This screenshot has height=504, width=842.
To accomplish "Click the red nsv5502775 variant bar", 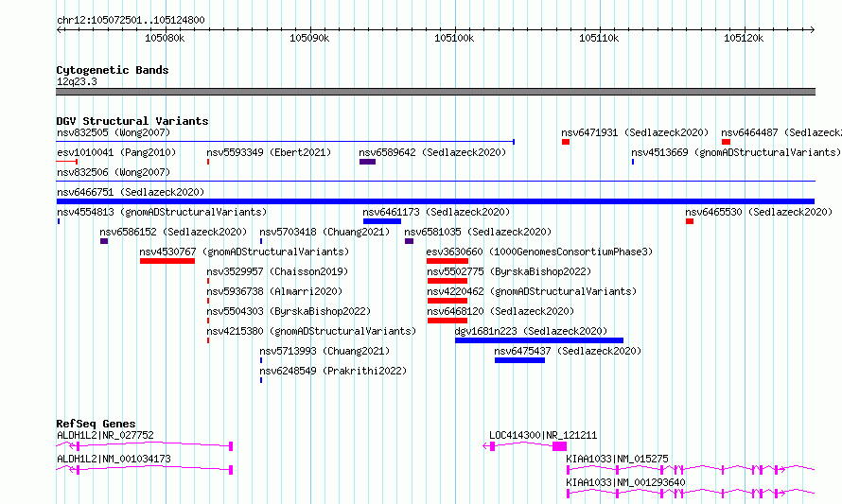I will pos(447,281).
